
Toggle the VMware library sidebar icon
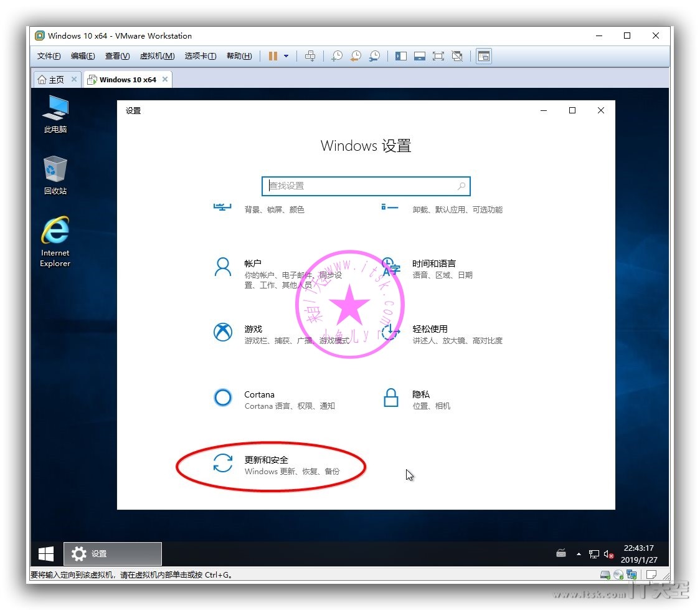click(x=401, y=56)
